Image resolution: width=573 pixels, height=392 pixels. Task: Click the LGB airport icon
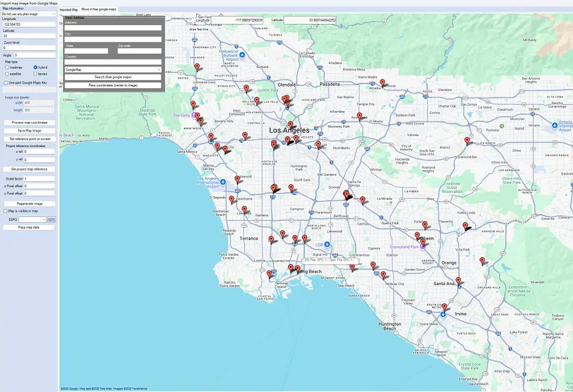click(327, 244)
